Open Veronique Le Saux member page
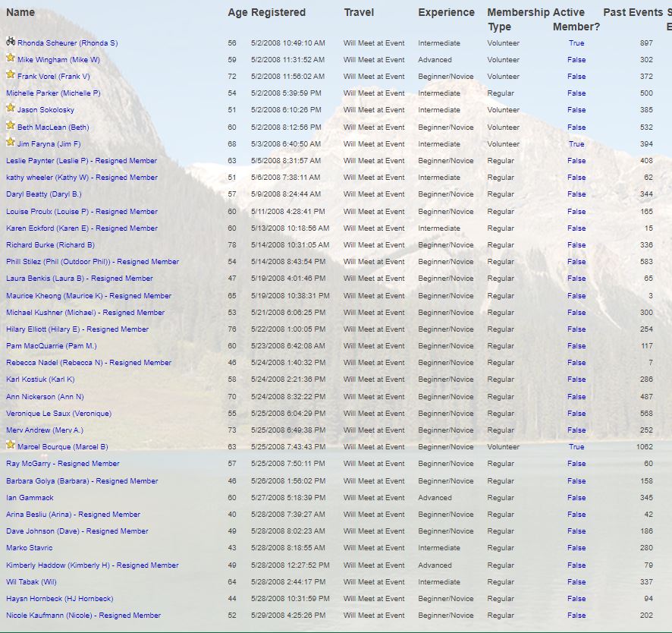672x633 pixels. pos(58,414)
